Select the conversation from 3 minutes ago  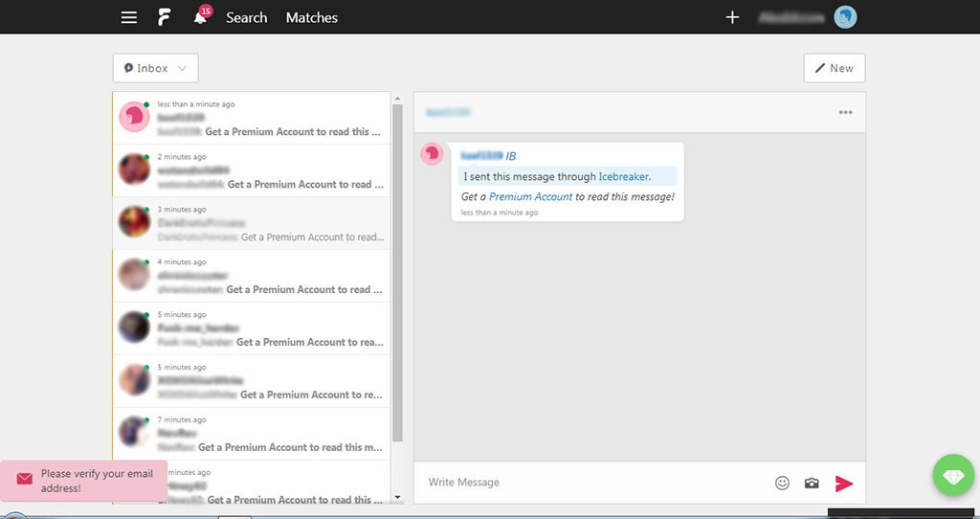[x=252, y=223]
